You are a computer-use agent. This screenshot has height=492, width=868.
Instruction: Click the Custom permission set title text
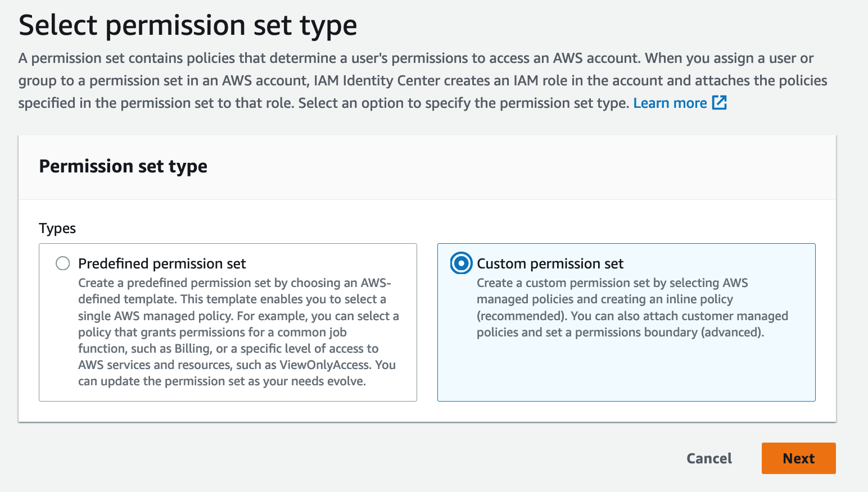550,263
